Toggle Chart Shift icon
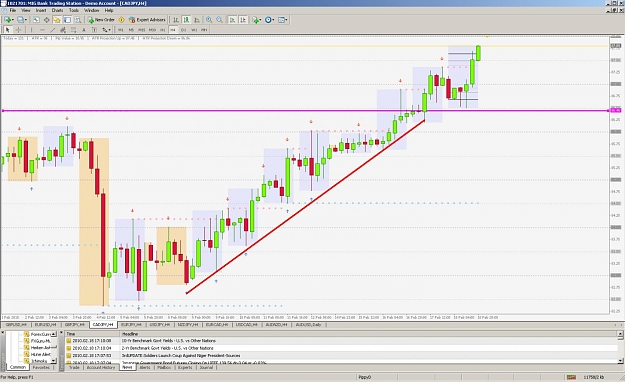 coord(243,20)
